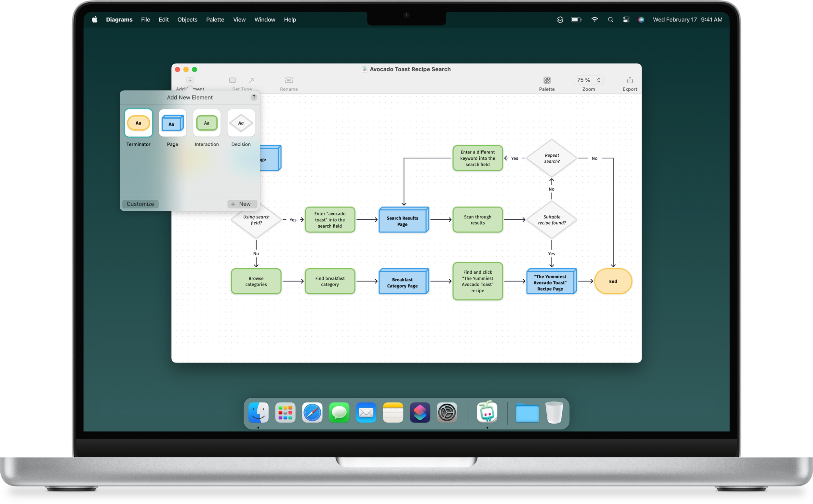The image size is (813, 504).
Task: Click the Customize button
Action: [140, 204]
